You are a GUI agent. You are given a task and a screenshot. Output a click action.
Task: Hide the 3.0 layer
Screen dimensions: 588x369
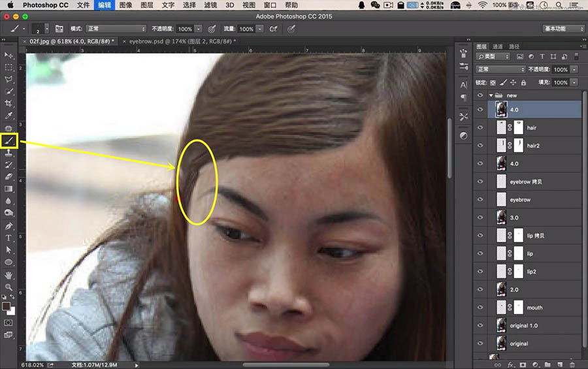coord(480,217)
